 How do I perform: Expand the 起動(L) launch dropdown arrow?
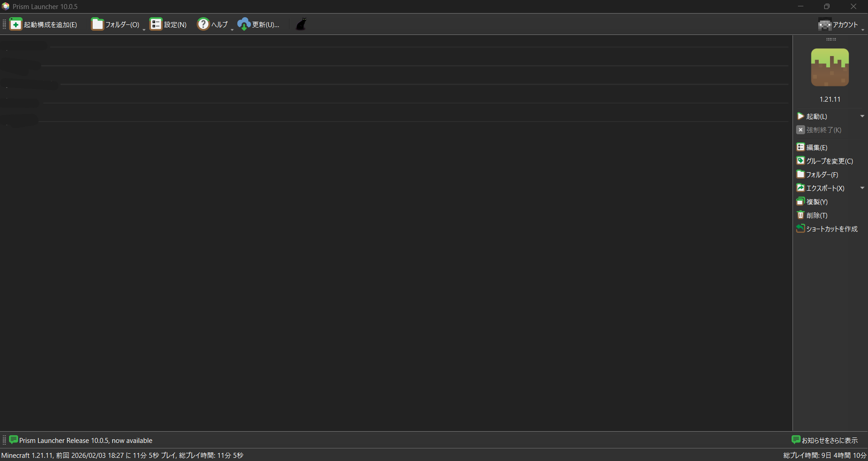(x=862, y=116)
